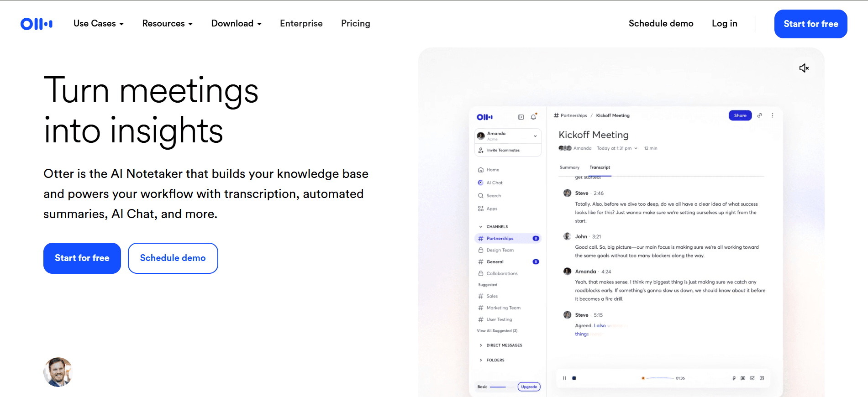Click the Log in link

point(725,24)
